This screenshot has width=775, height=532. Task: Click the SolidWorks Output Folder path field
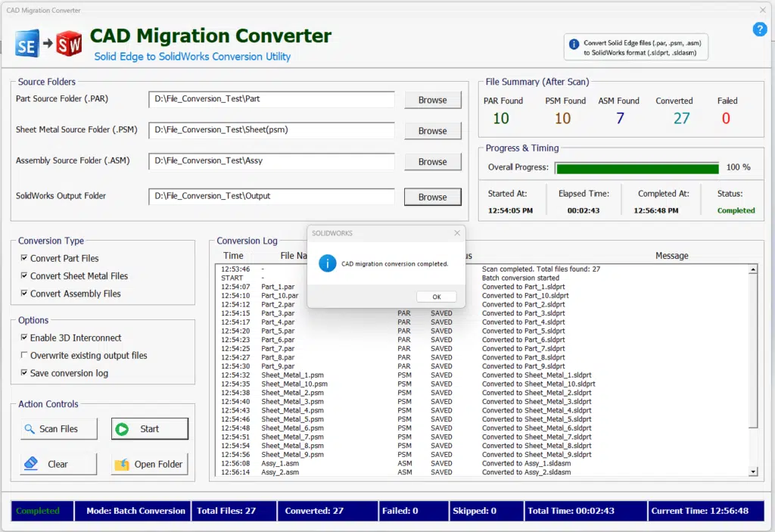click(x=272, y=196)
